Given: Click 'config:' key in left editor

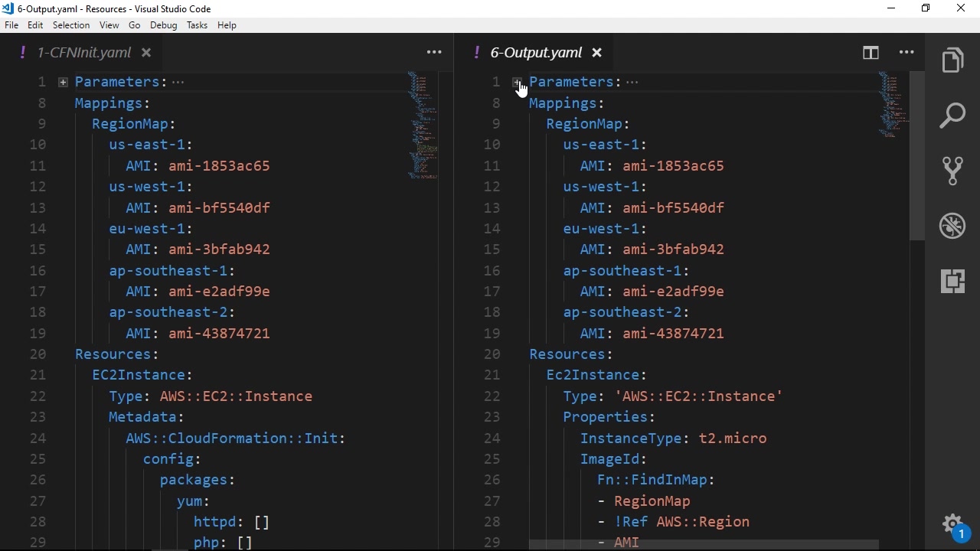Looking at the screenshot, I should pos(172,459).
